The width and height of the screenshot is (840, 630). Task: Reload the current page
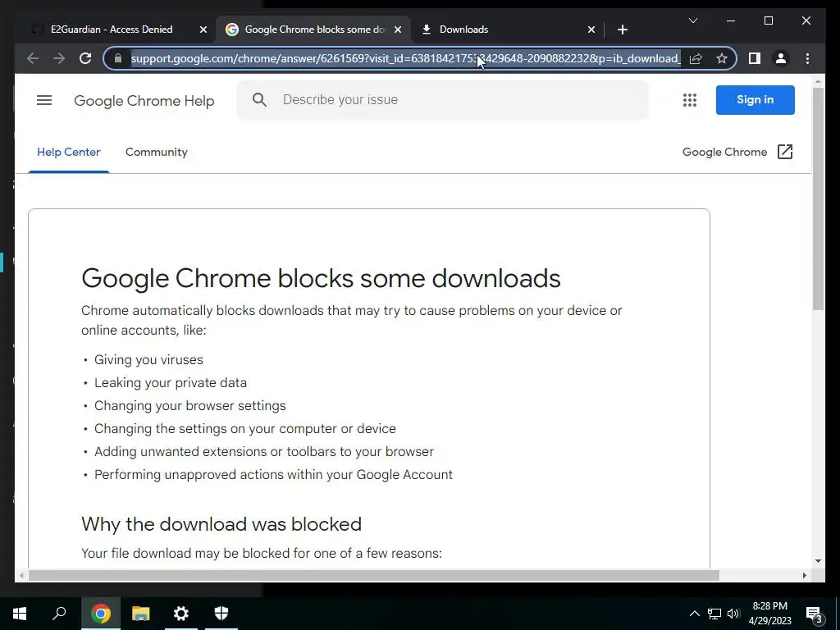pyautogui.click(x=85, y=58)
